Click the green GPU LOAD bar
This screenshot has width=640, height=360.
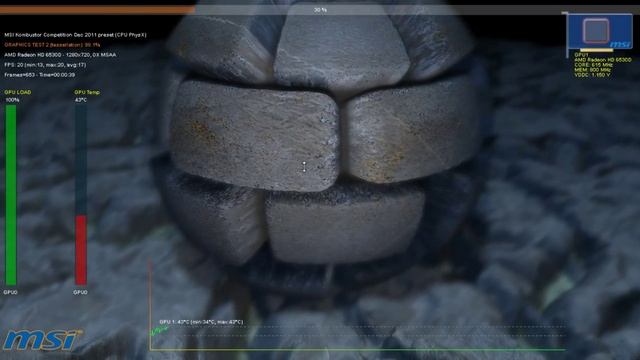[x=11, y=195]
